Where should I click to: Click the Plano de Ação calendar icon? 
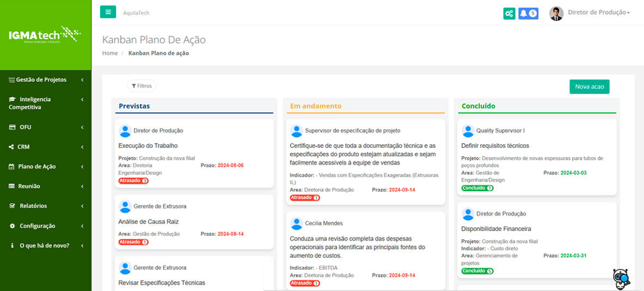click(11, 167)
